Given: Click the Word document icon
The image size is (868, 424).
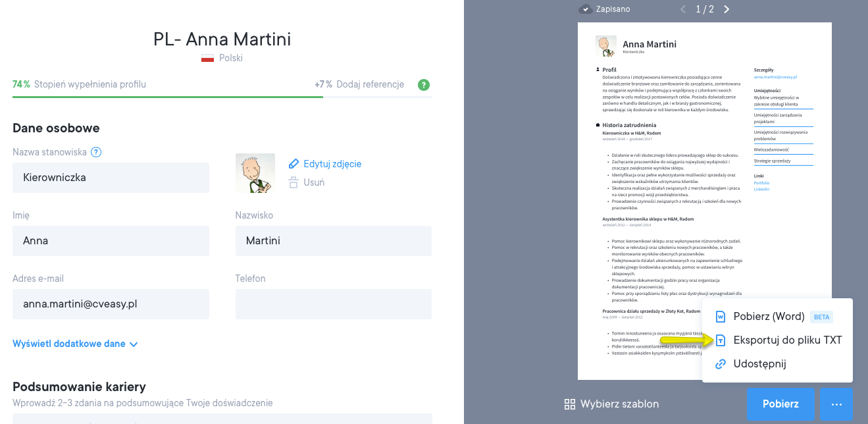Looking at the screenshot, I should coord(721,317).
